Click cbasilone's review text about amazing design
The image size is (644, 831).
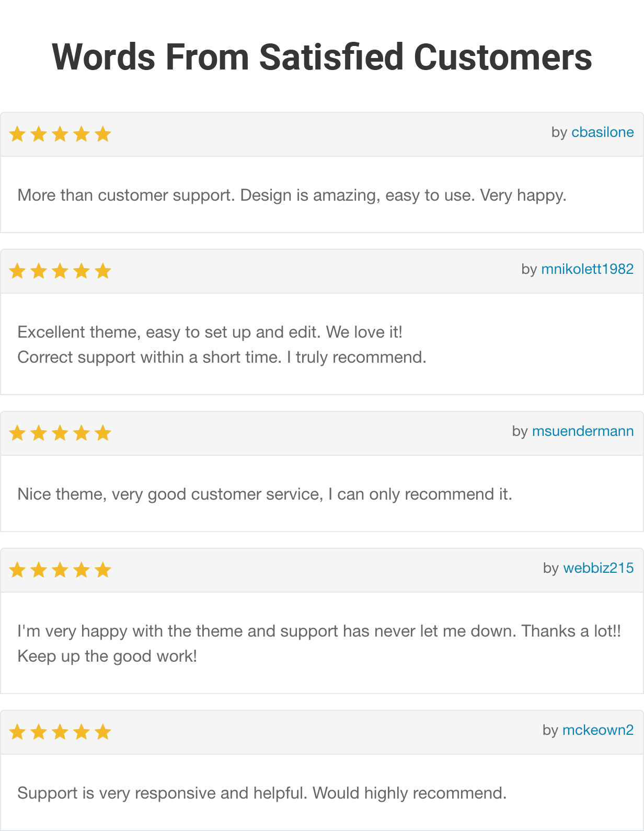pos(292,195)
